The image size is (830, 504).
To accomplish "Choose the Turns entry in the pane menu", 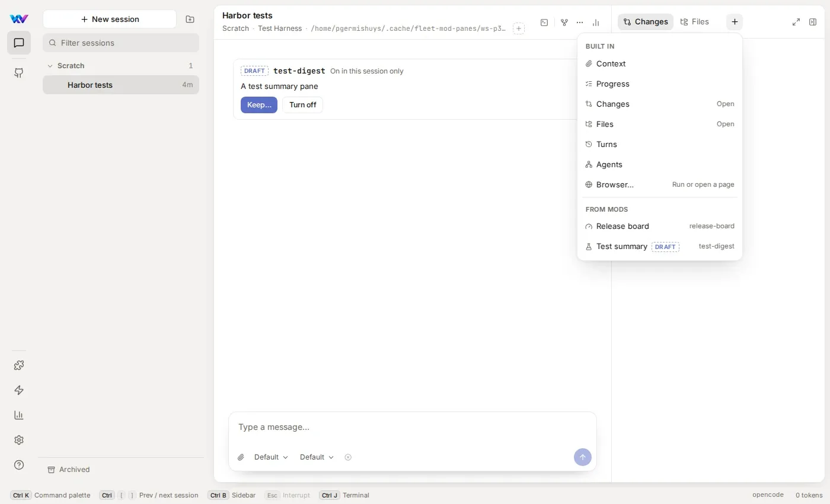I will click(660, 144).
